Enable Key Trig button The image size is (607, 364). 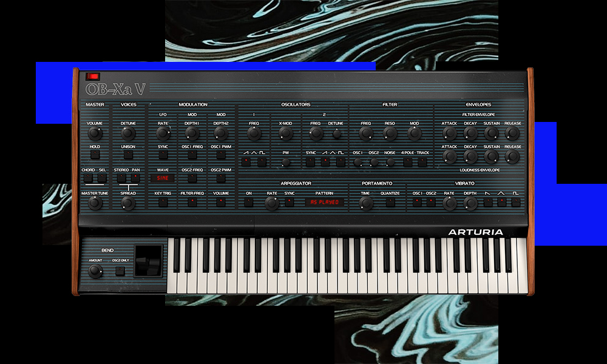(x=163, y=202)
